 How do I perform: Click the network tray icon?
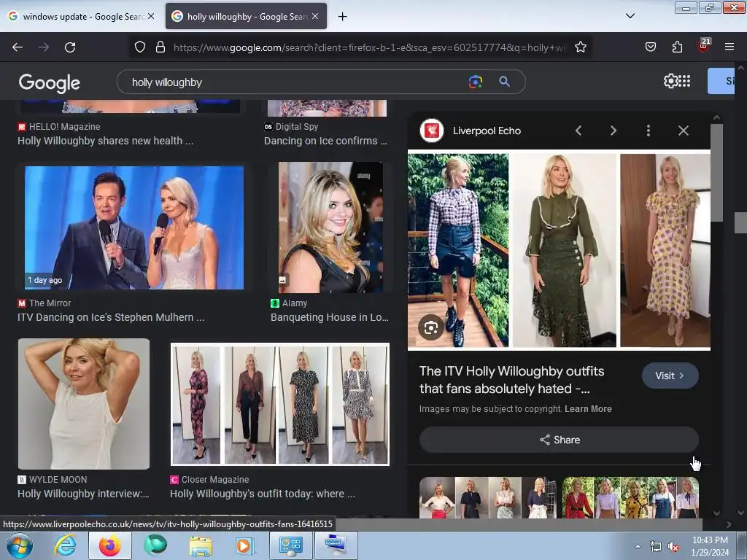click(656, 547)
